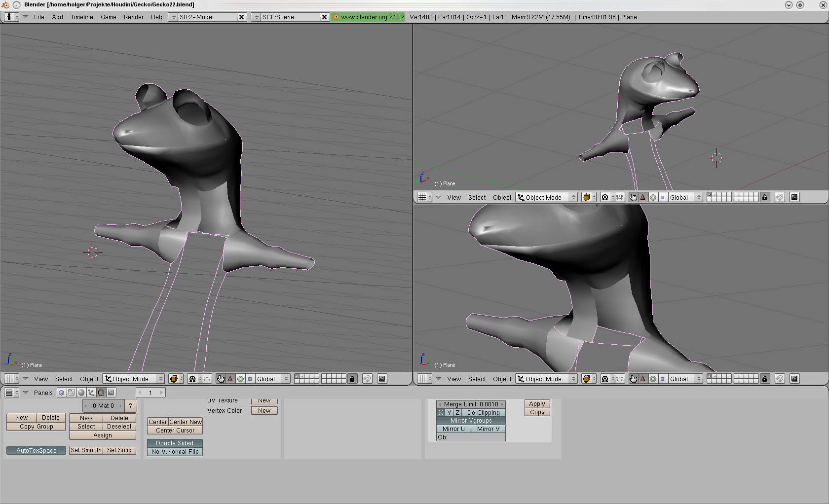The image size is (829, 504).
Task: Switch to the Shading context sphere icon
Action: coord(81,393)
